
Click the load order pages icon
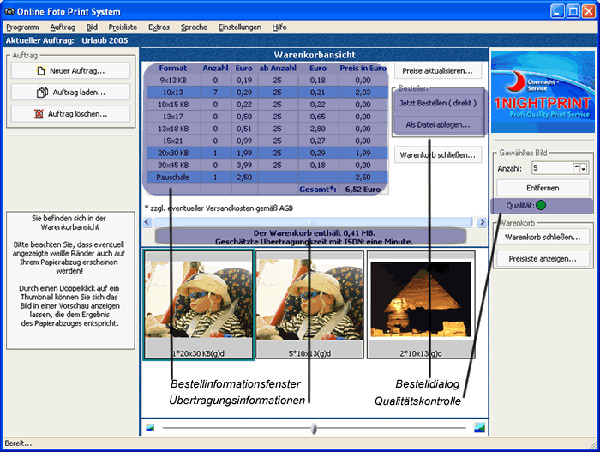tap(42, 92)
